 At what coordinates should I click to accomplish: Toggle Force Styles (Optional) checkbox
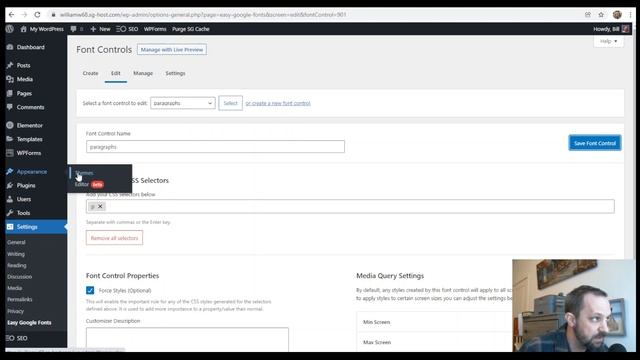pos(90,291)
